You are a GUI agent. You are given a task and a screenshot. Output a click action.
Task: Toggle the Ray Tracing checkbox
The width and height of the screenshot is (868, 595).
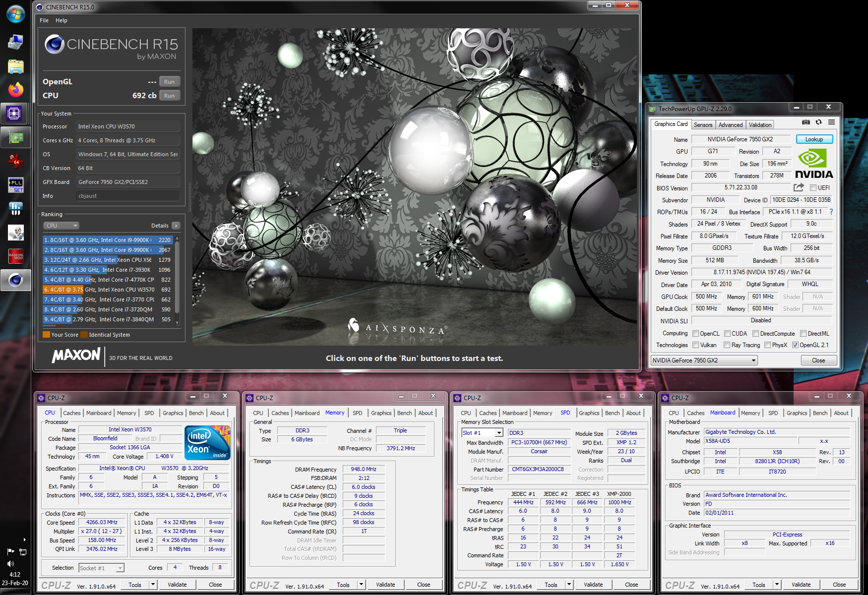[x=727, y=345]
